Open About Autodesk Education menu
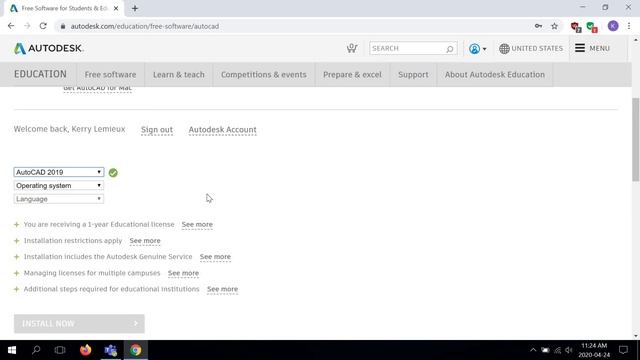 tap(495, 75)
